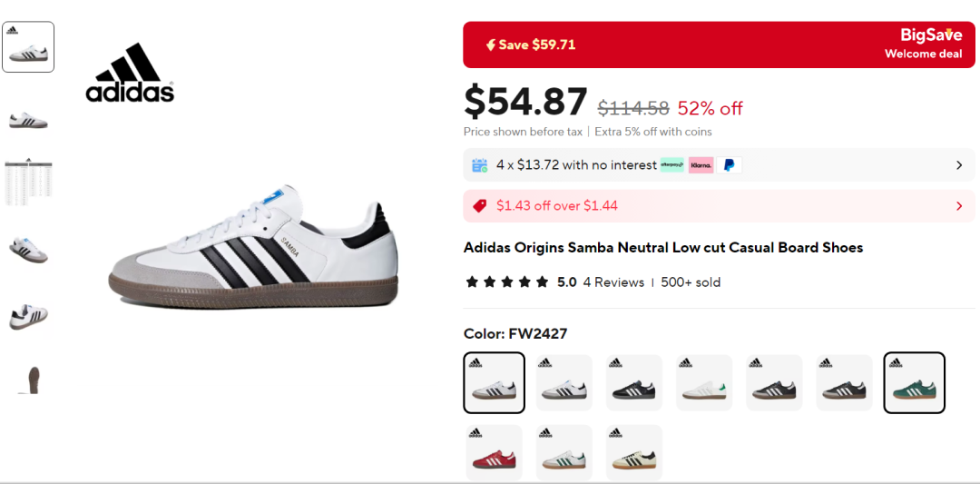Select the cream Samba with gum sole
This screenshot has width=980, height=484.
633,453
